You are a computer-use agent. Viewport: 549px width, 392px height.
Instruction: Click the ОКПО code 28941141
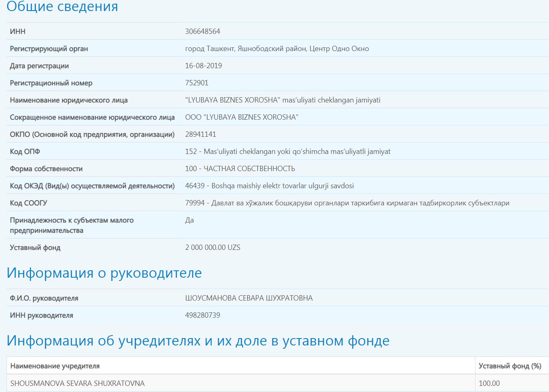tap(201, 134)
